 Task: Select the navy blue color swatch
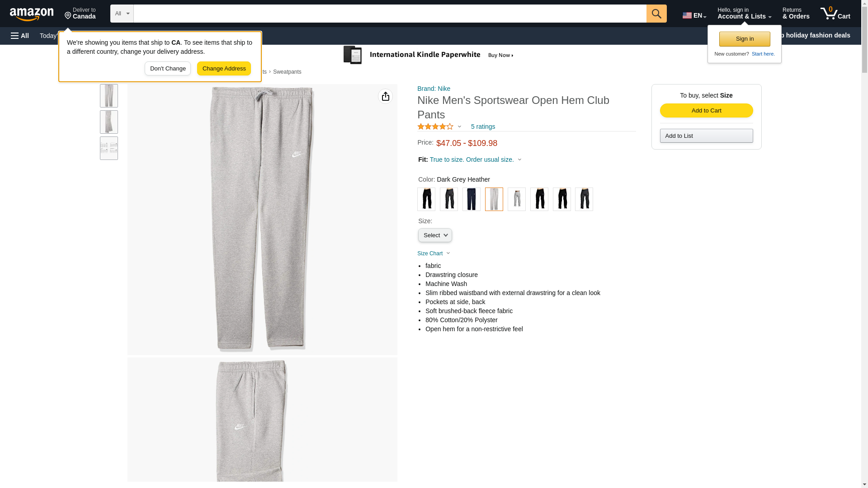[x=471, y=199]
